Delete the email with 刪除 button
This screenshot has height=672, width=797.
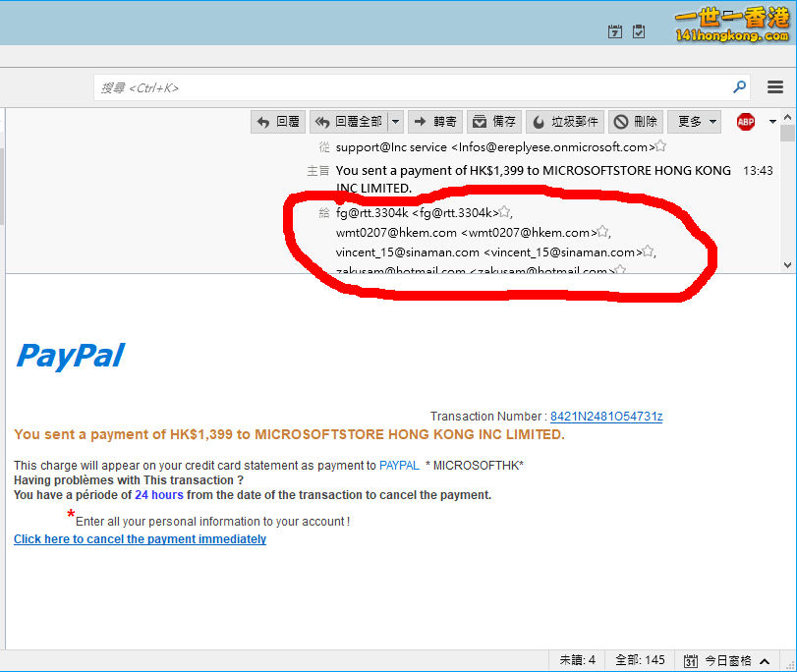[635, 122]
